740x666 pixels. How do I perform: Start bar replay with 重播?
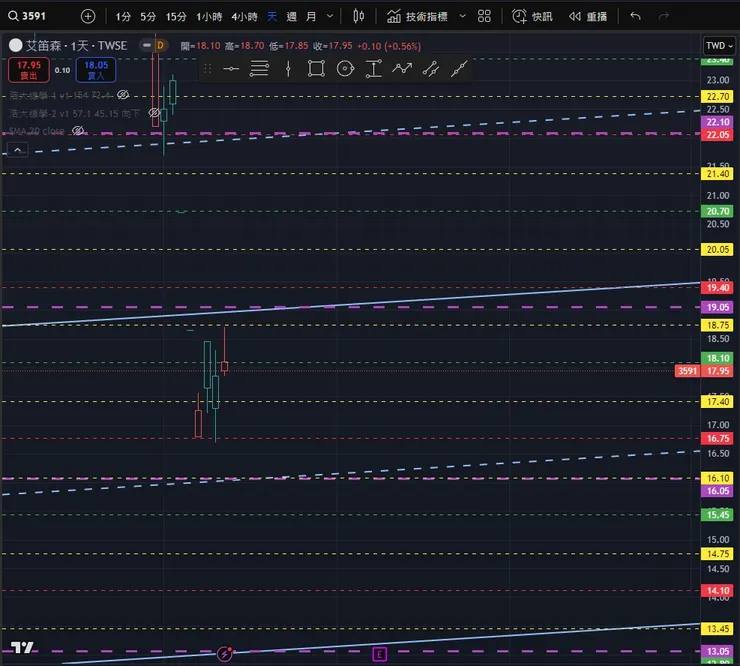point(588,17)
